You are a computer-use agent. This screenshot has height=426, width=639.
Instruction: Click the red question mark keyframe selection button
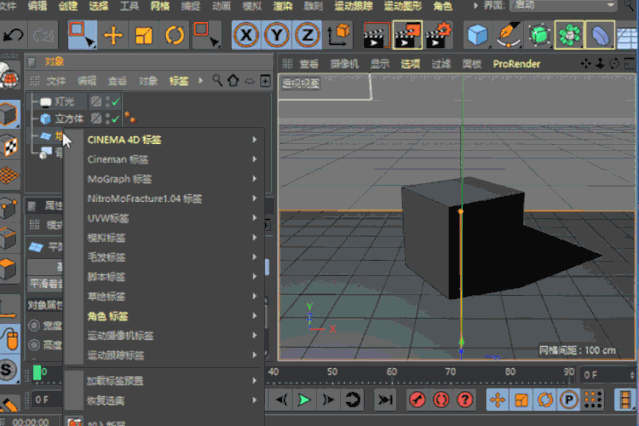coord(465,400)
